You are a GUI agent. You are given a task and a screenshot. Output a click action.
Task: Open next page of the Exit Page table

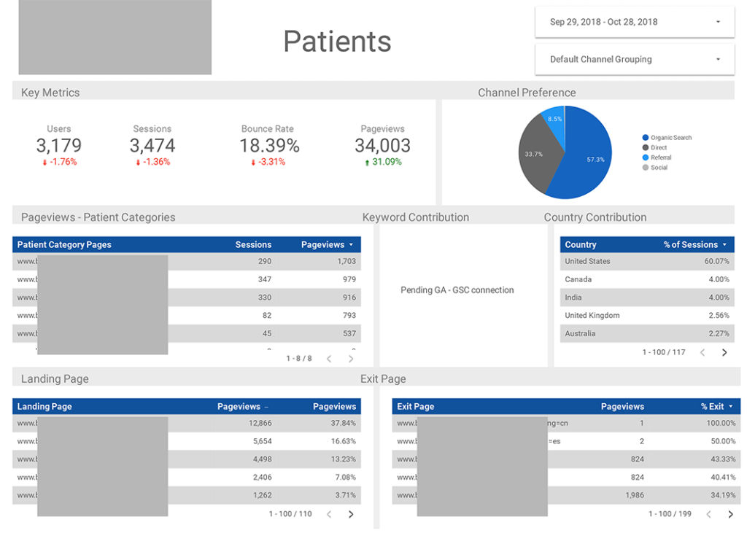point(731,513)
